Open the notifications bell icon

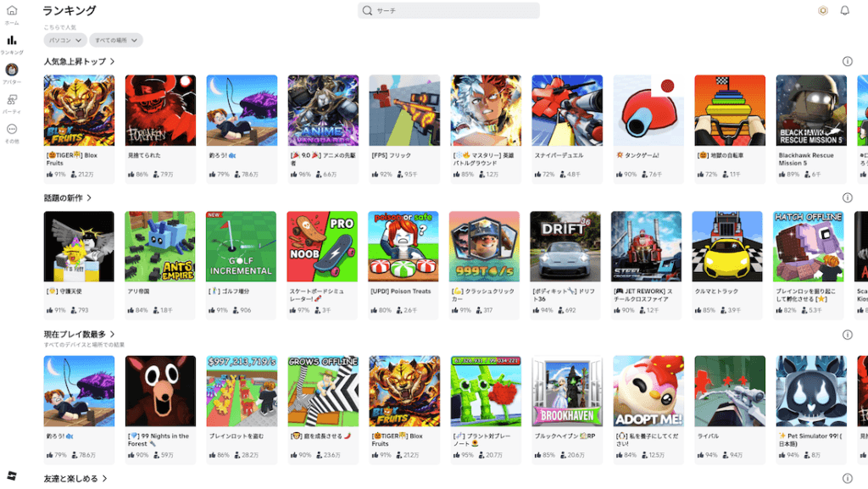coord(845,10)
